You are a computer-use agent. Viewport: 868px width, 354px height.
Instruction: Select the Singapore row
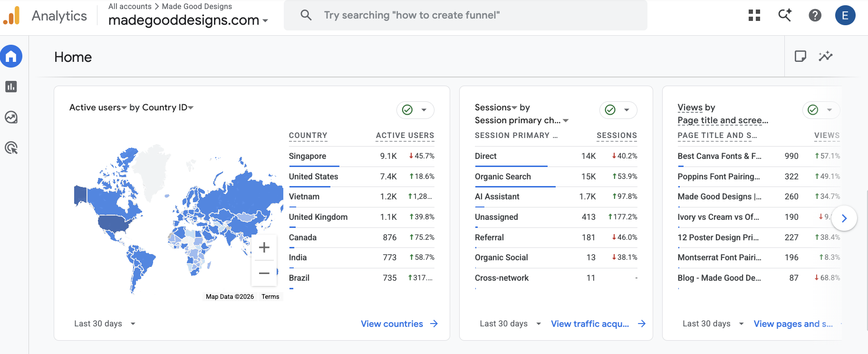pyautogui.click(x=362, y=156)
